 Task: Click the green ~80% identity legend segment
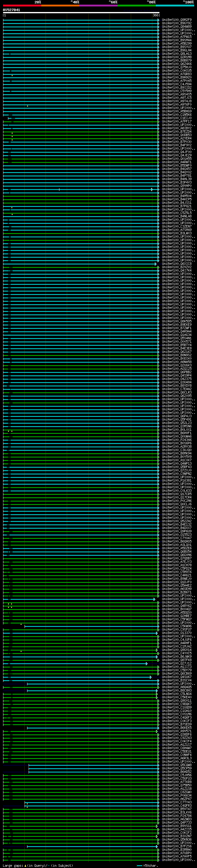tap(136, 6)
